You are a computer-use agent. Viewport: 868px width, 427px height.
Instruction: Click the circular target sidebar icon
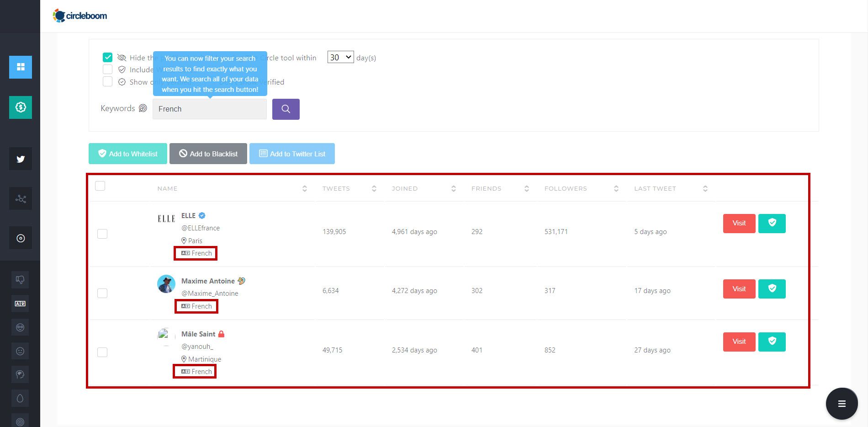point(21,238)
